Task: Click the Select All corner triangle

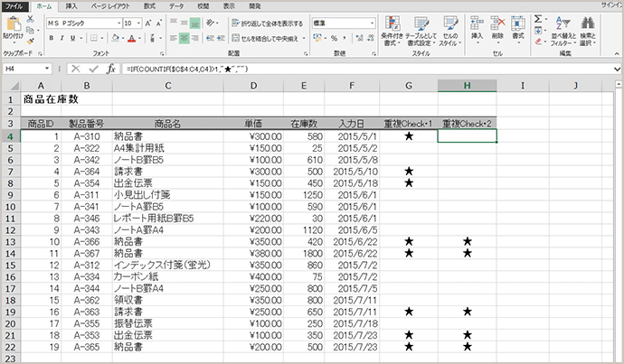Action: tap(14, 86)
